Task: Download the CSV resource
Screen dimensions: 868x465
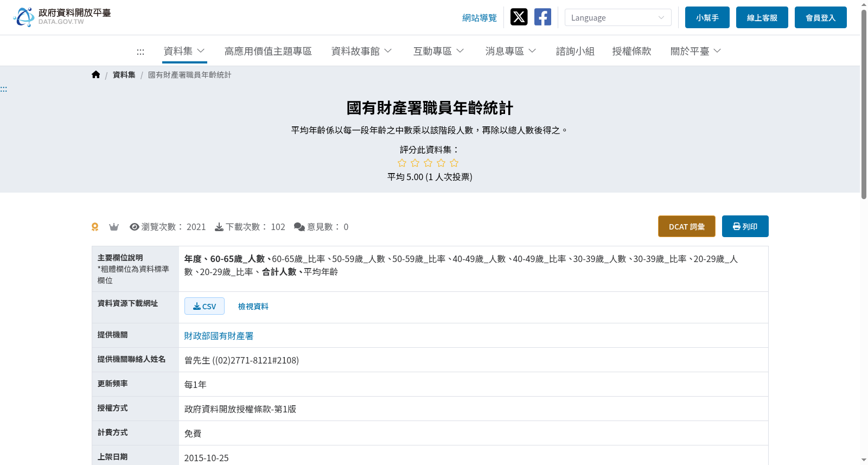Action: 205,306
